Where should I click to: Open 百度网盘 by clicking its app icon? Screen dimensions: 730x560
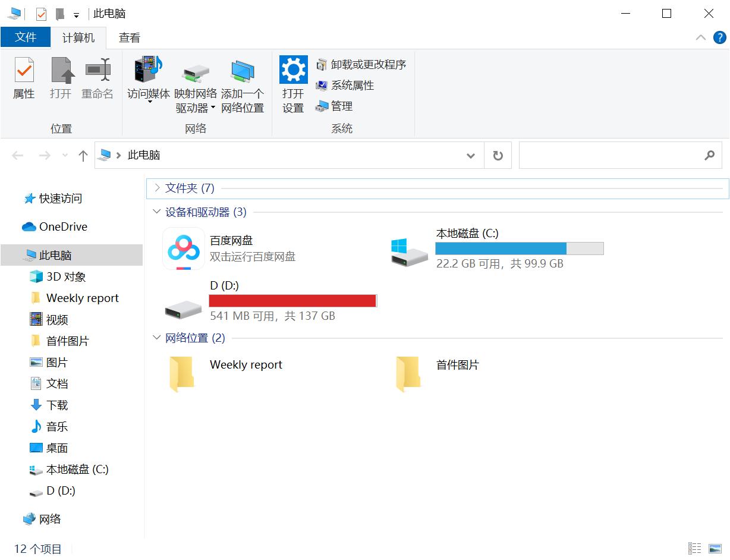(182, 248)
